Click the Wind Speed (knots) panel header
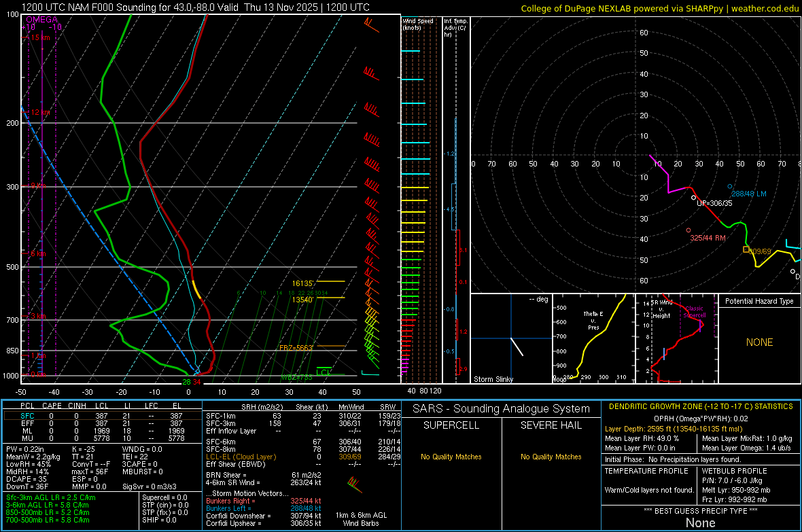 point(418,24)
